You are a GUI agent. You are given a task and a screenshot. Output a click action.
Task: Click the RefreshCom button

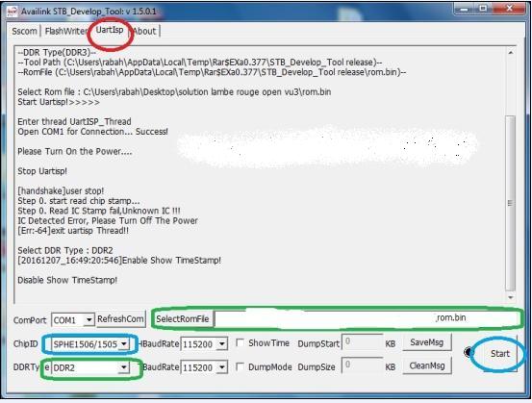pos(121,319)
